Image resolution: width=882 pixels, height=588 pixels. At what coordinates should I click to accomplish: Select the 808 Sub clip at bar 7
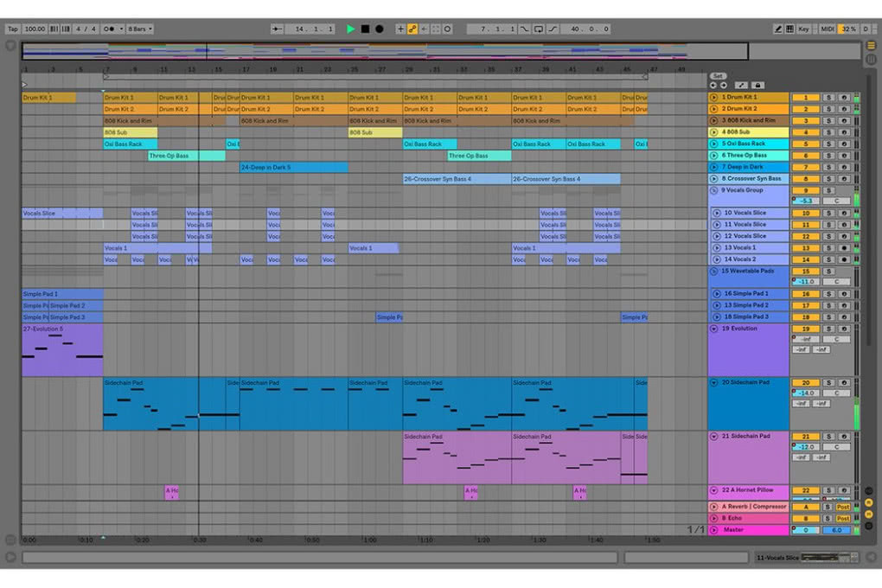click(131, 133)
